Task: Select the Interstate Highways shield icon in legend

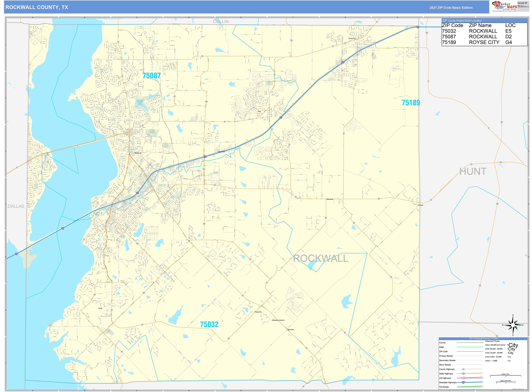Action: (x=463, y=383)
